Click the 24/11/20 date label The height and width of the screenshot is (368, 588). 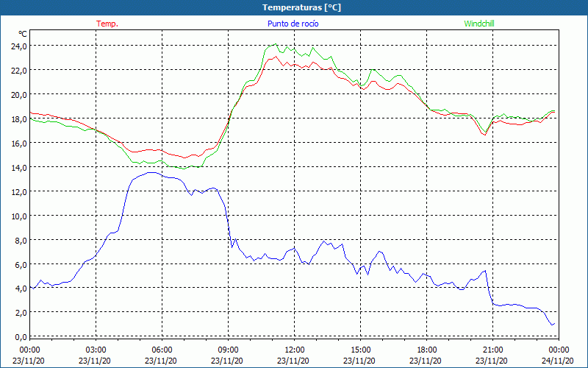tap(557, 361)
